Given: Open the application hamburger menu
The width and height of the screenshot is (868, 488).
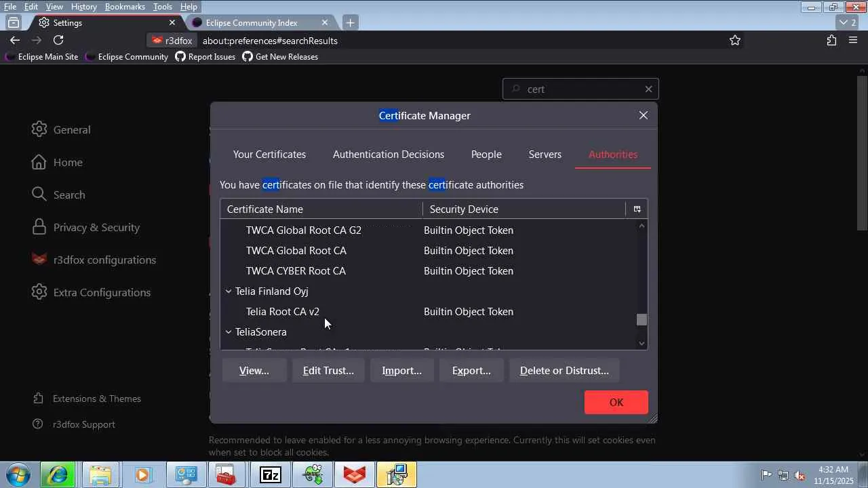Looking at the screenshot, I should [x=853, y=41].
